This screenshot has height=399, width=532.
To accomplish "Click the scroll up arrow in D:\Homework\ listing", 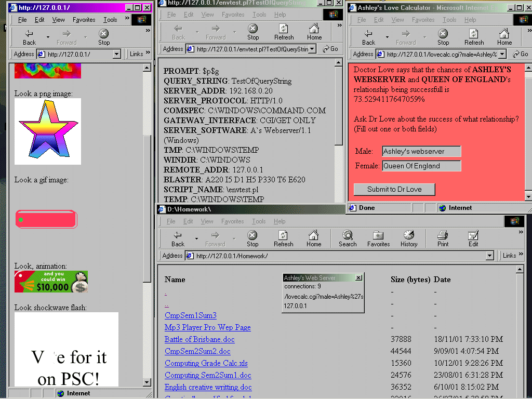I will 520,270.
